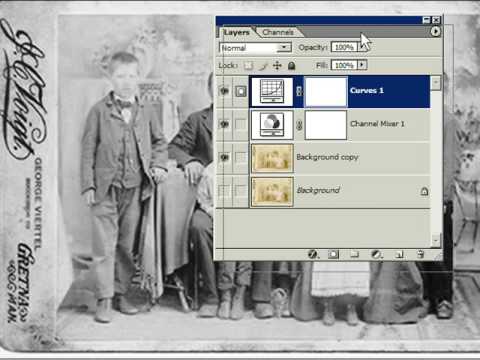Toggle link box for Channel Mixer 1
Viewport: 480px width, 360px height.
tap(241, 124)
